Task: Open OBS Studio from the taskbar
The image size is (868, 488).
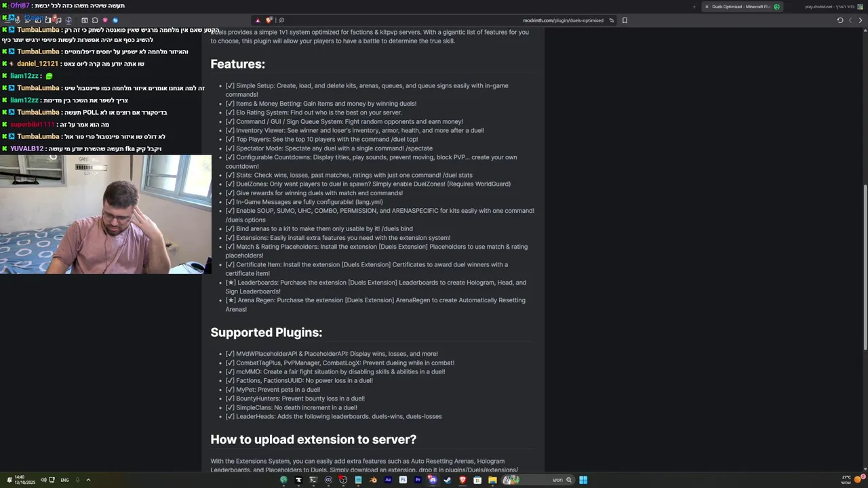Action: coord(343,480)
